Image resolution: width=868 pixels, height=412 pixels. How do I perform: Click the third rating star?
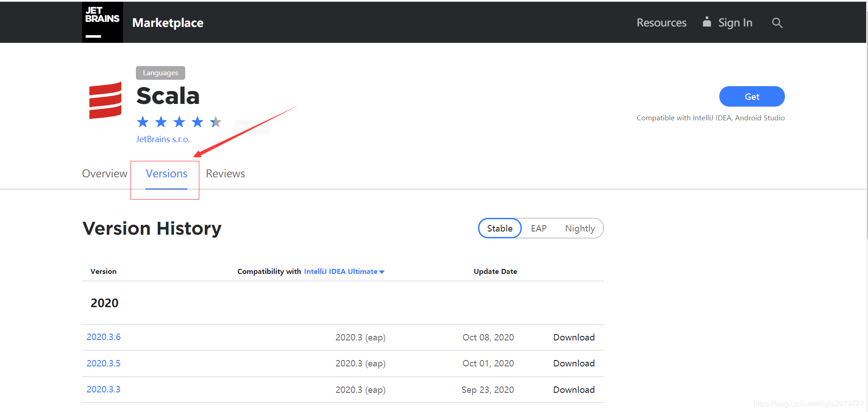click(179, 122)
